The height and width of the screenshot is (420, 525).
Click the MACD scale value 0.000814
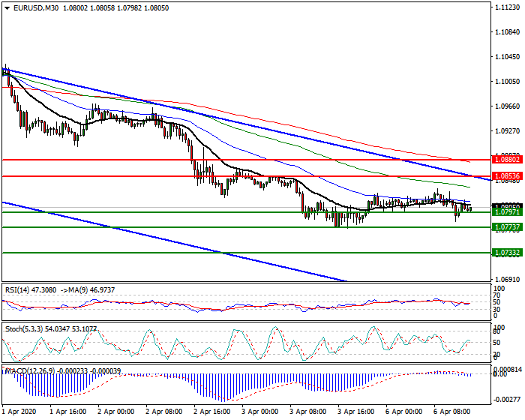tap(508, 370)
